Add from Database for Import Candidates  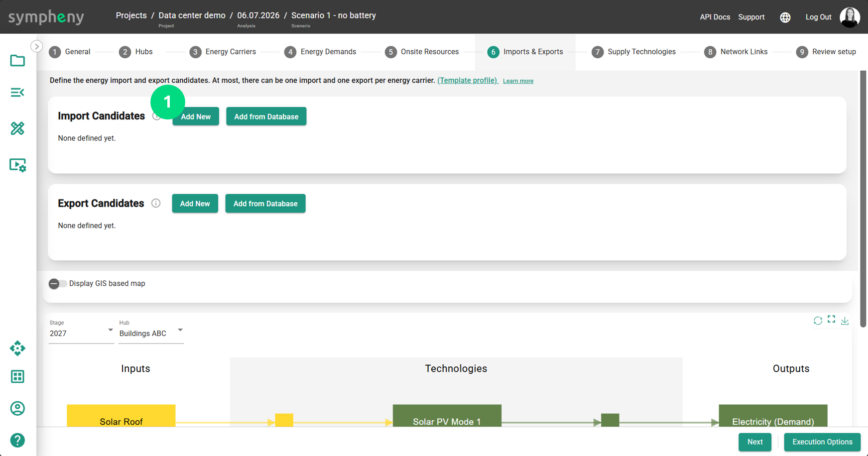coord(266,116)
